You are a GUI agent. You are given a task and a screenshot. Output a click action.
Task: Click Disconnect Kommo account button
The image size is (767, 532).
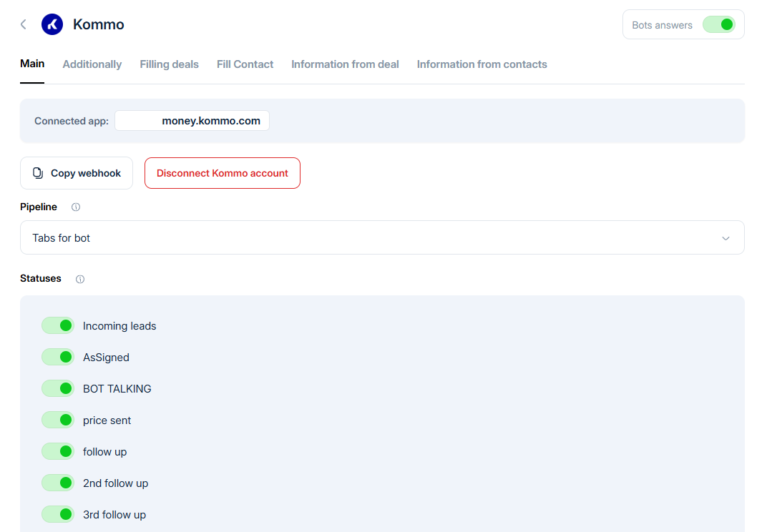tap(223, 173)
